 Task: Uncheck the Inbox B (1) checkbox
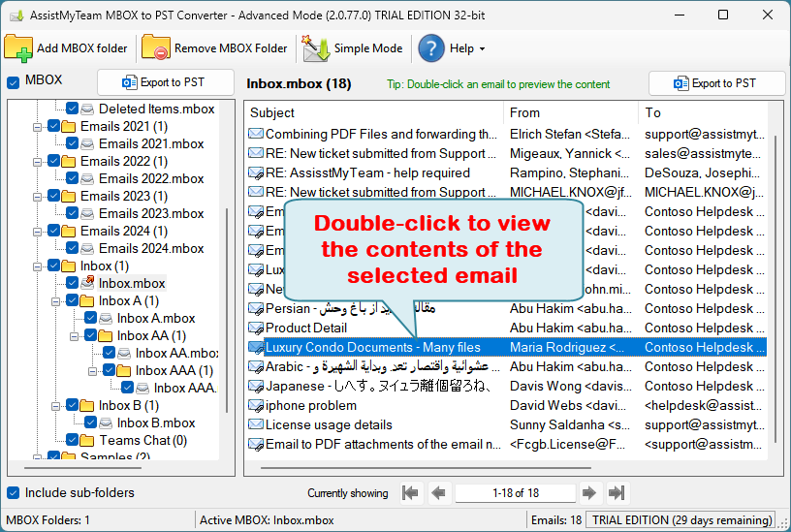pyautogui.click(x=72, y=405)
